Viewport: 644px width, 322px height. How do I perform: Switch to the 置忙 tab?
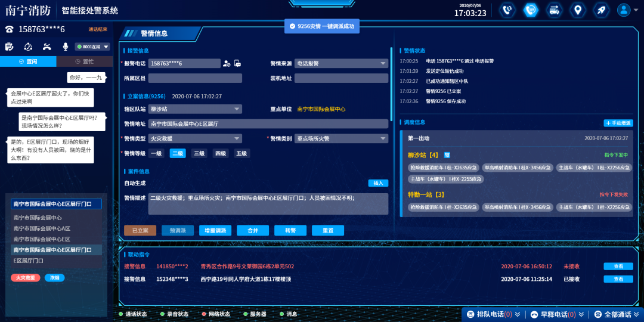click(85, 61)
